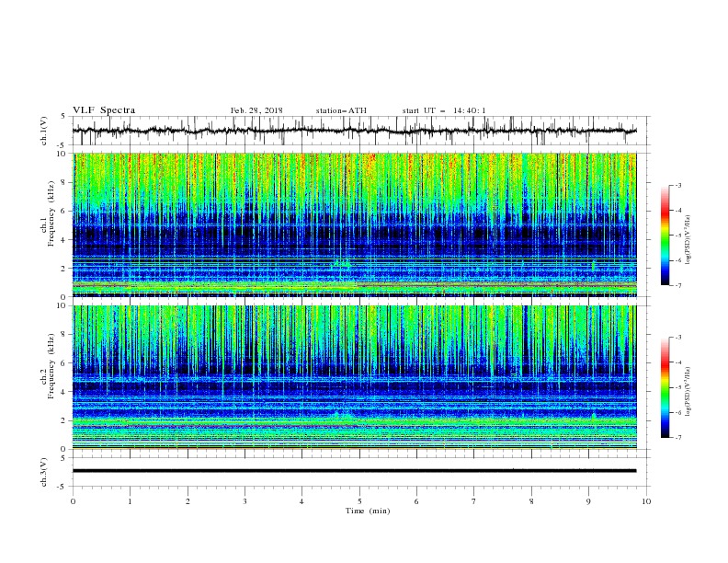728x563 pixels.
Task: Click the "Time (min)" x-axis label
Action: tap(368, 511)
